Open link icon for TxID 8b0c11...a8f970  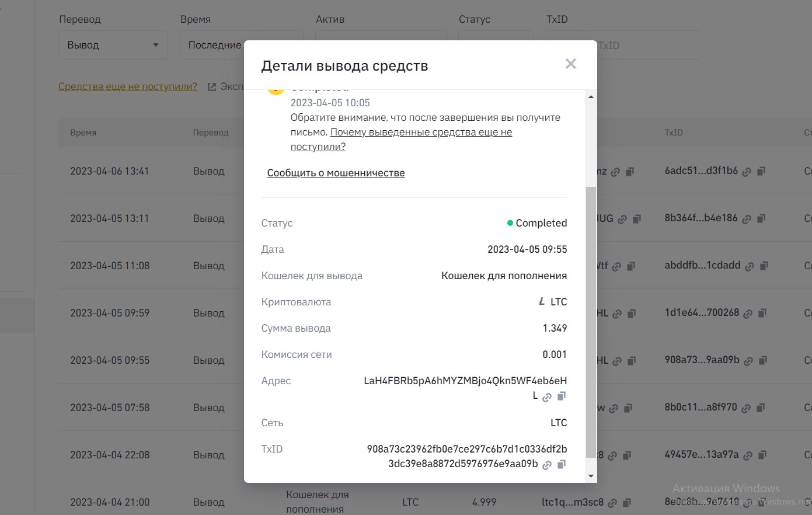click(x=746, y=409)
